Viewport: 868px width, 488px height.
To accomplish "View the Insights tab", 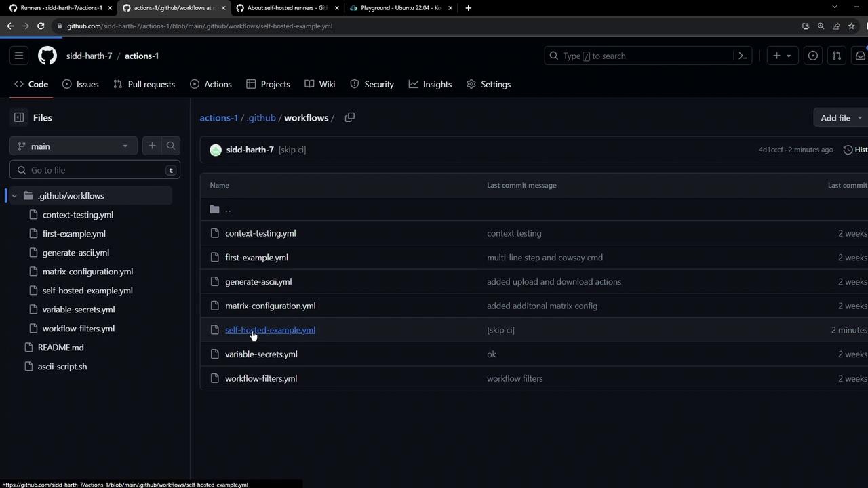I will point(431,84).
